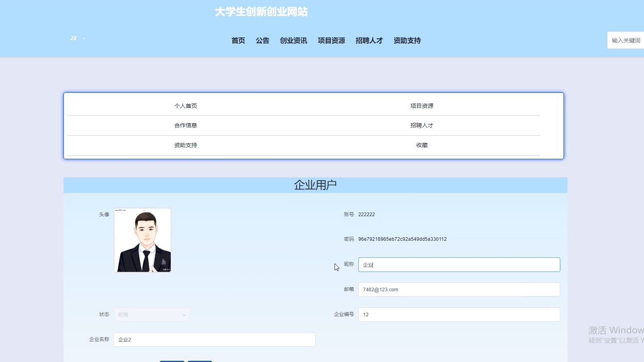Screen dimensions: 644x362
Task: Open 项目资源 in the user panel menu
Action: pos(422,106)
